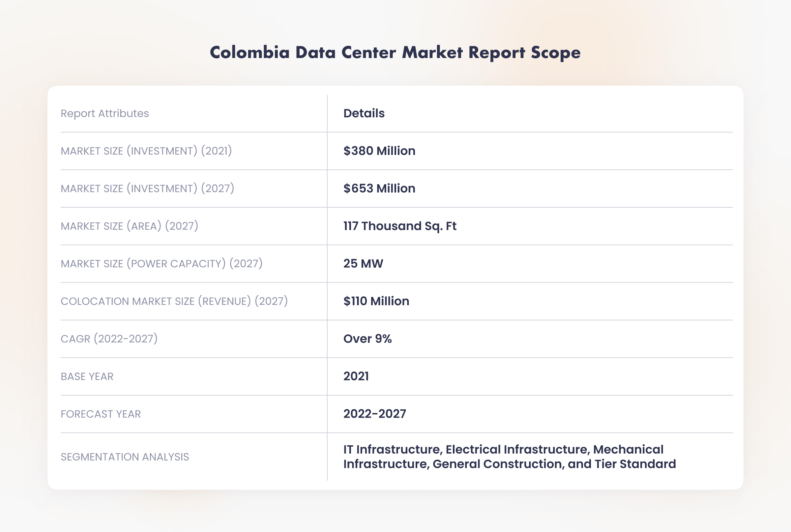
Task: Select the Market Size (Area) (2027) label
Action: pos(129,226)
